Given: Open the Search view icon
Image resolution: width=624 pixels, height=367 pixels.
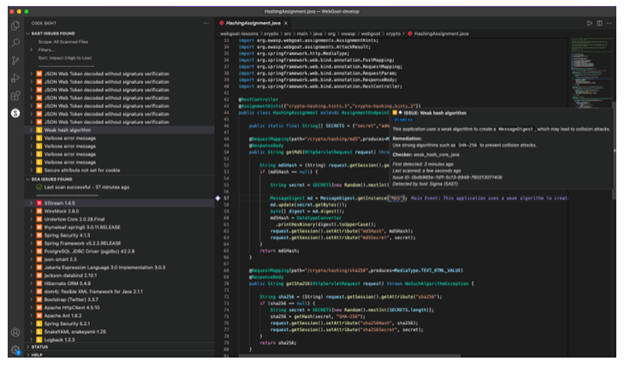Looking at the screenshot, I should click(x=15, y=43).
